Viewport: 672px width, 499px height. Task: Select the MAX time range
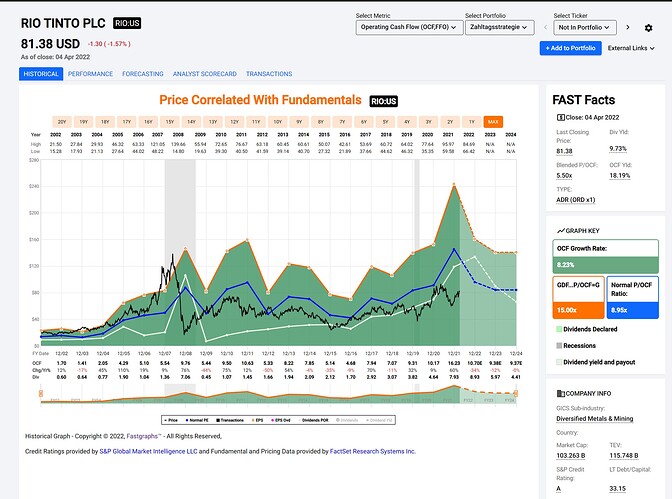point(493,122)
